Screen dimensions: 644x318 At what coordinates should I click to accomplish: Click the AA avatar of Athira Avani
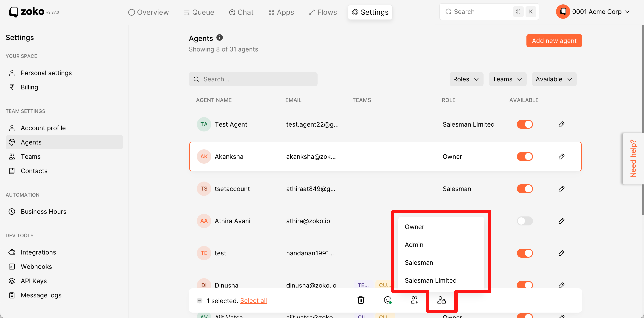(x=204, y=221)
